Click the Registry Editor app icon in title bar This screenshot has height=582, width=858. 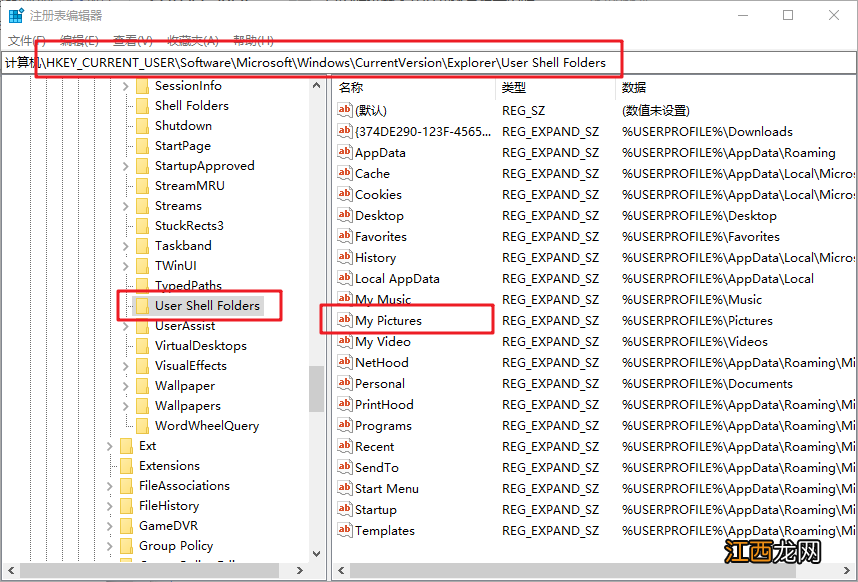[x=16, y=15]
